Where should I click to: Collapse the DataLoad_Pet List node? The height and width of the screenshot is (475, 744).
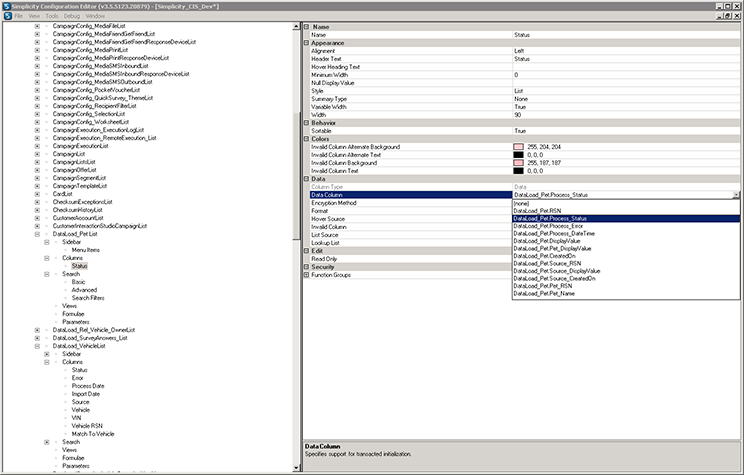[37, 234]
